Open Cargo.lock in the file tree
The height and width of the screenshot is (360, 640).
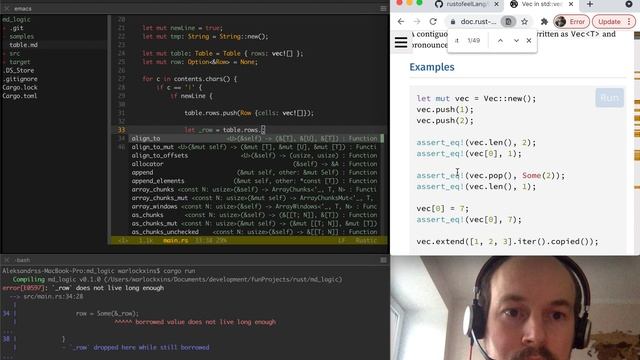[x=20, y=87]
